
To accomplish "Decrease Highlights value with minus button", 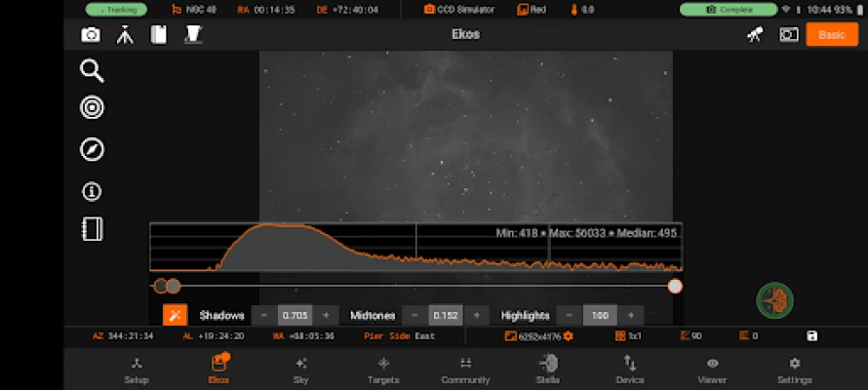I will pos(569,315).
